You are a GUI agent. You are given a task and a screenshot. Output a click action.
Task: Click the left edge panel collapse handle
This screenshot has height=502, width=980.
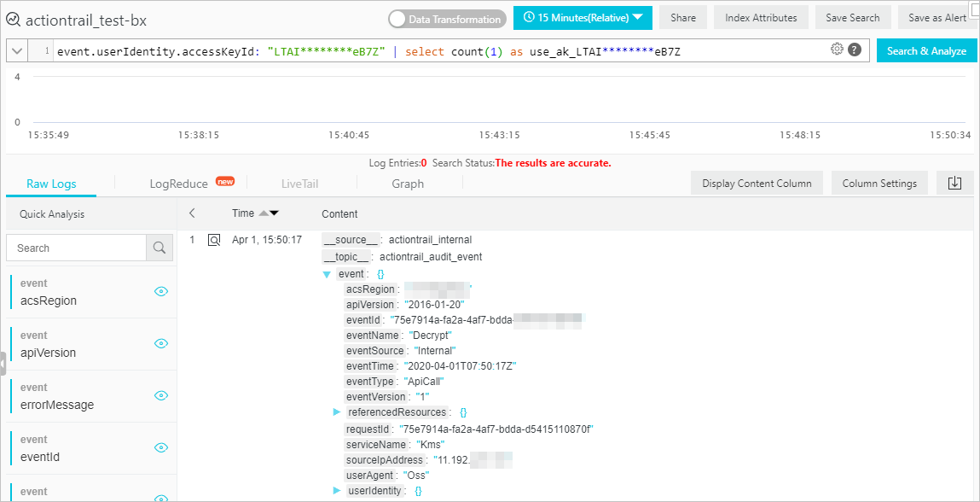[x=3, y=364]
